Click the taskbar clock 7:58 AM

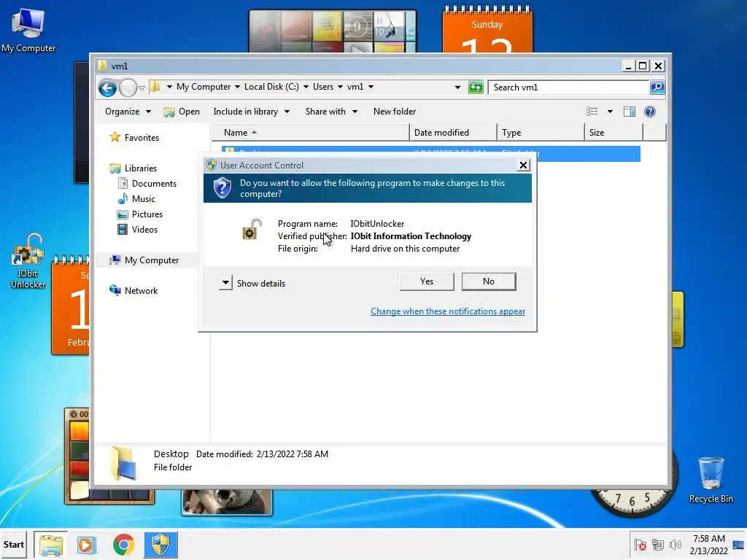point(709,544)
